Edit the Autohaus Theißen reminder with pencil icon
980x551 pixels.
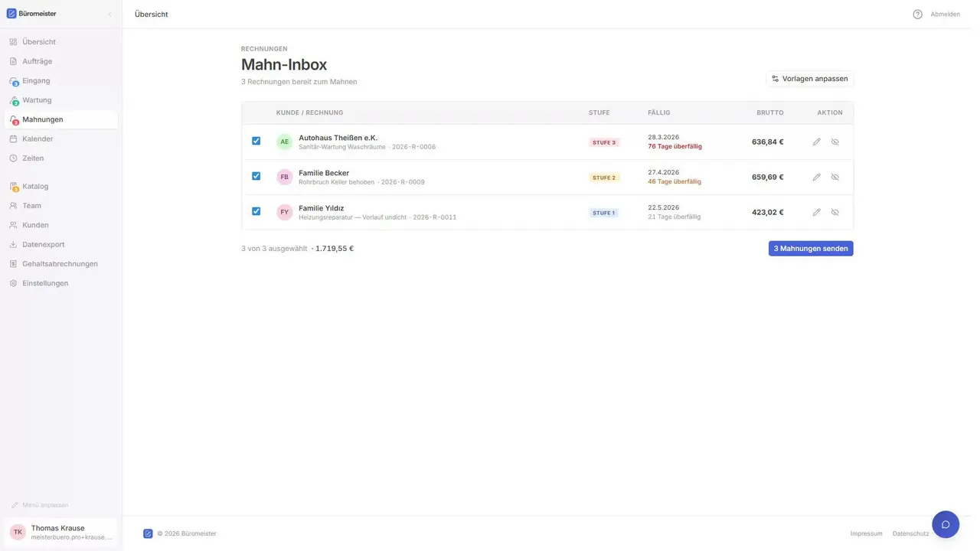click(x=816, y=142)
